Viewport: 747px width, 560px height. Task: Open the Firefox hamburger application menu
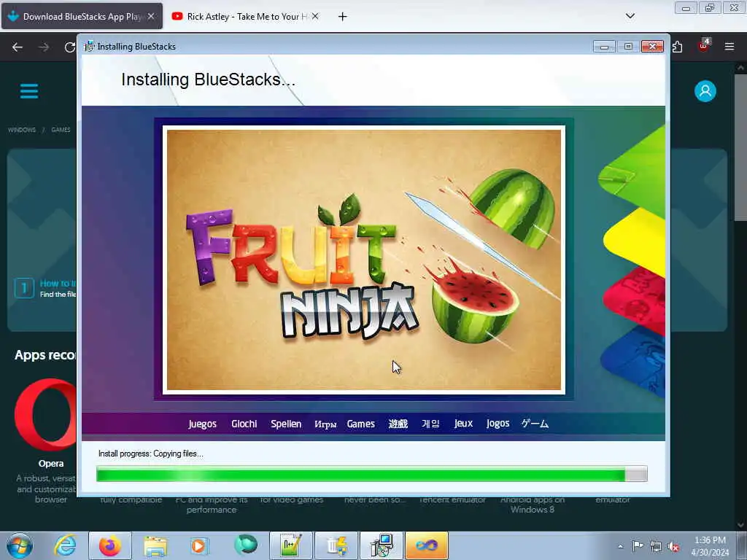(x=729, y=46)
